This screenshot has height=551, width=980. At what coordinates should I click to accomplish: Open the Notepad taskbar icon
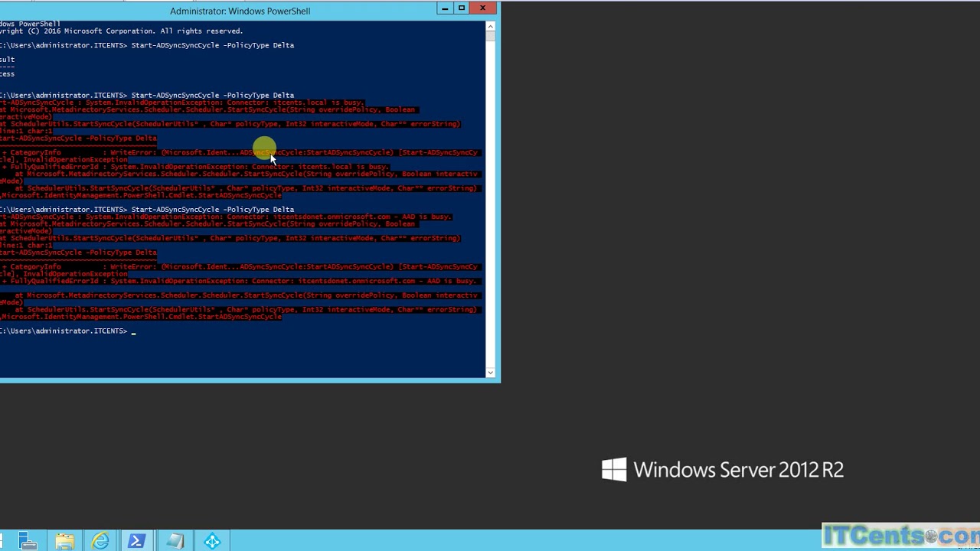(x=175, y=542)
